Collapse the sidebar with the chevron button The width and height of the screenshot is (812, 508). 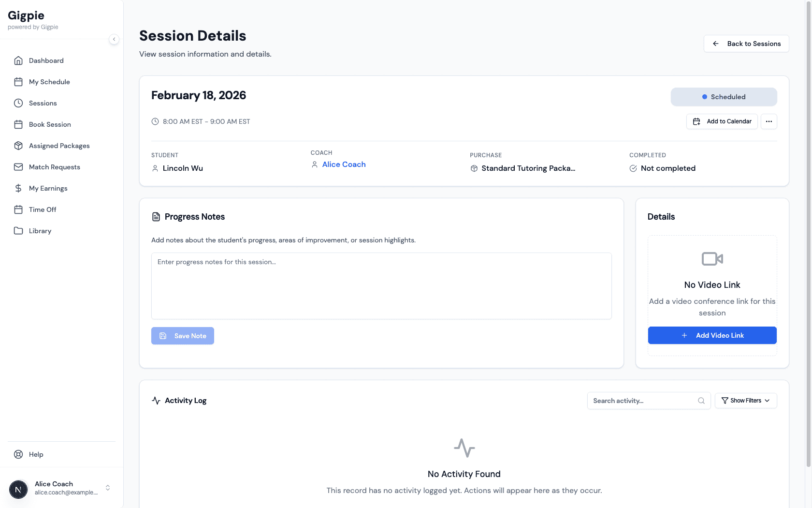[114, 39]
